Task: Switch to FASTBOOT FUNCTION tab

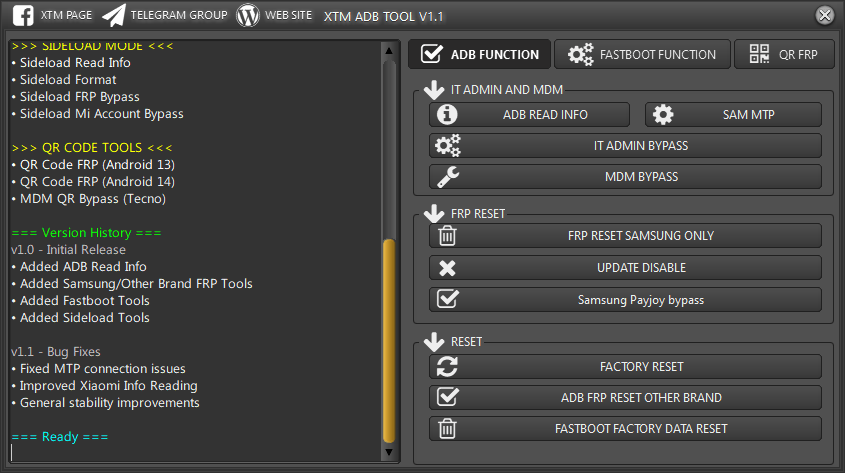Action: [x=642, y=54]
